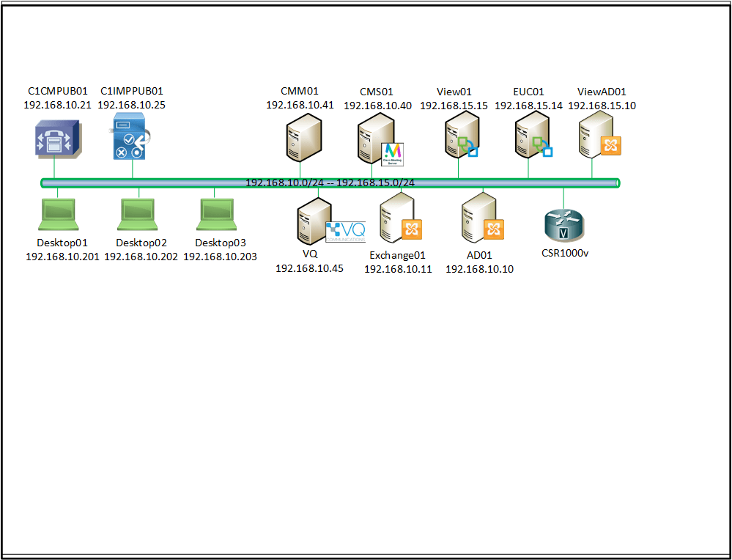Click the CMS01 Cisco Meeting Server icon
The image size is (732, 560).
tap(370, 138)
